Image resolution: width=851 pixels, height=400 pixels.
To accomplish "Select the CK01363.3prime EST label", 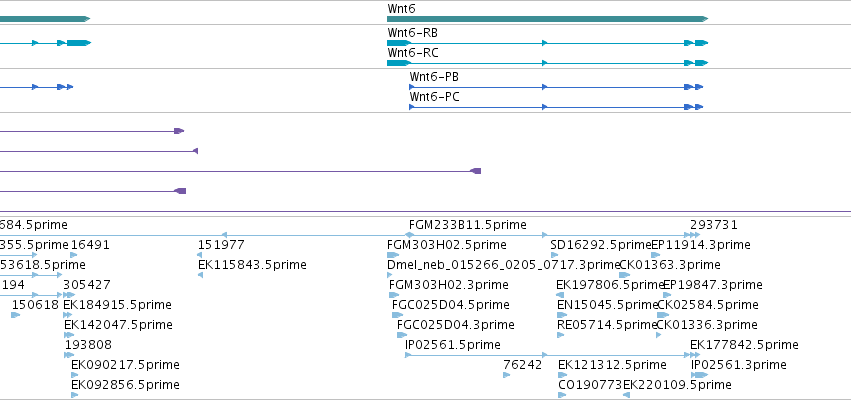I will (670, 265).
